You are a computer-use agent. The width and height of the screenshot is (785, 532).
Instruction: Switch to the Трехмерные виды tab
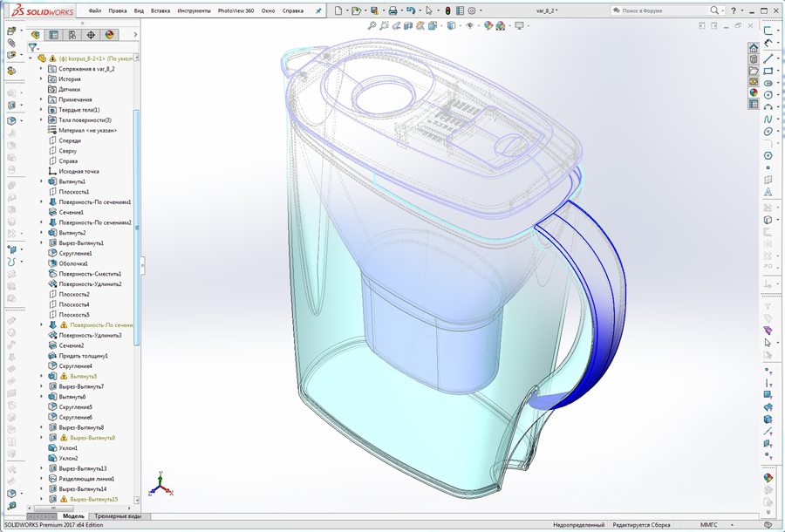click(x=118, y=516)
